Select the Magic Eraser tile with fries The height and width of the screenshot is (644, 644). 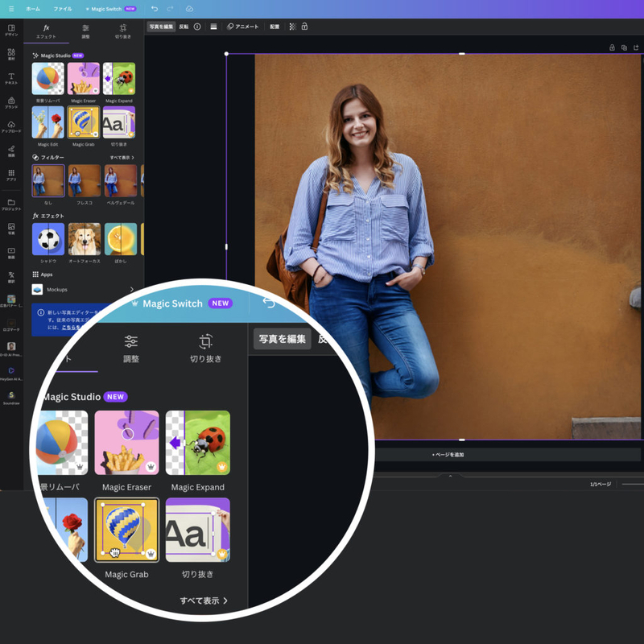[84, 78]
